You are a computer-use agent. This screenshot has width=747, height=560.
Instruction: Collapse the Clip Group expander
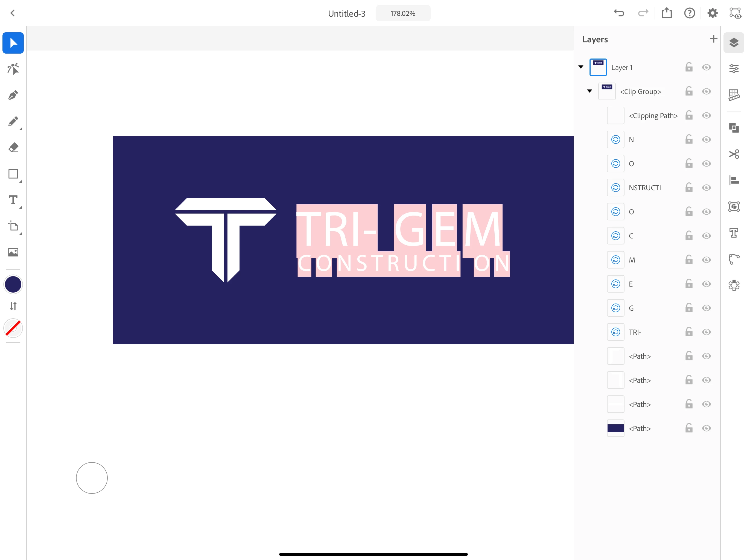click(590, 91)
